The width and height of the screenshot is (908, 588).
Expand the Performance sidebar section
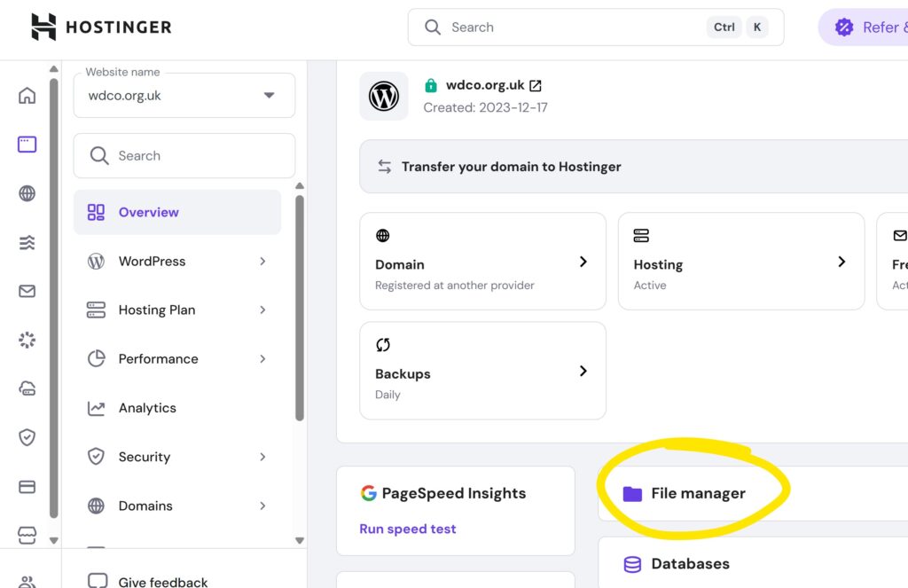tap(177, 359)
